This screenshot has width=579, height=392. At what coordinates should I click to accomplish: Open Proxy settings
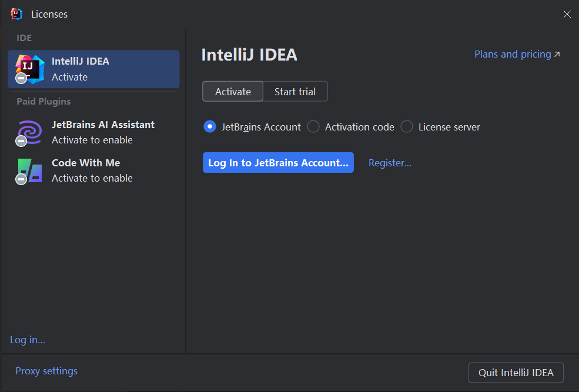click(x=46, y=371)
